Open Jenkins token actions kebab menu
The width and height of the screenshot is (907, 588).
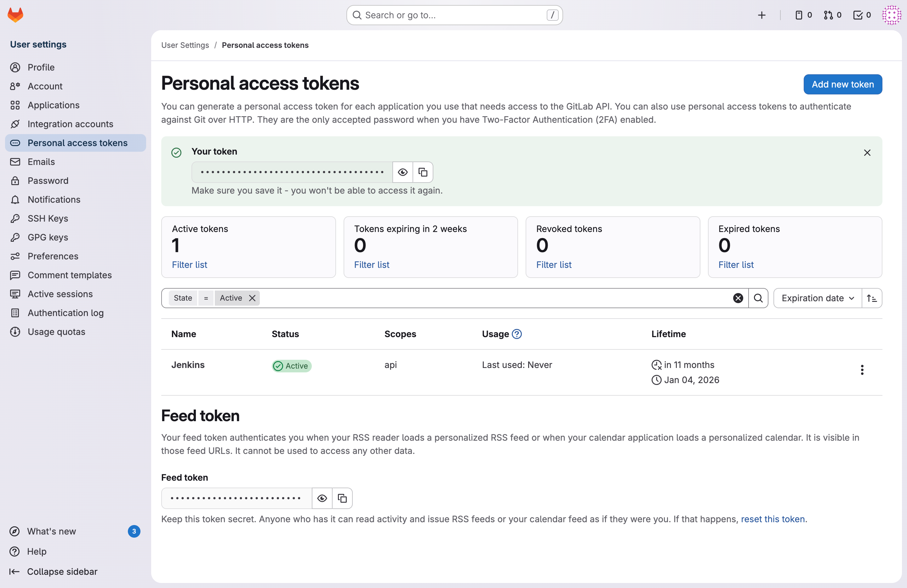(x=862, y=370)
